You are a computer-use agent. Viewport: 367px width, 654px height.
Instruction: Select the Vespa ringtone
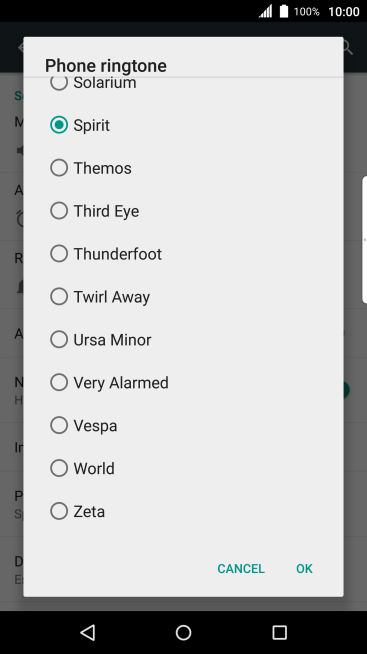click(x=184, y=425)
